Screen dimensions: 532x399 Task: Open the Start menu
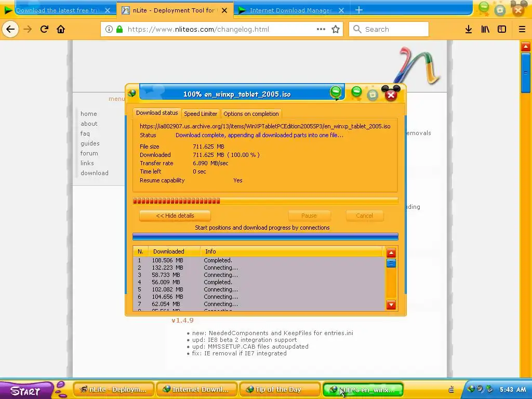pos(26,390)
